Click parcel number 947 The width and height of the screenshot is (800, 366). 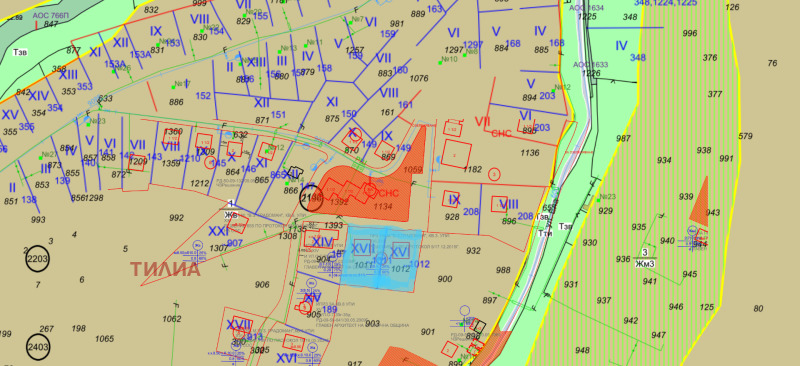click(659, 335)
